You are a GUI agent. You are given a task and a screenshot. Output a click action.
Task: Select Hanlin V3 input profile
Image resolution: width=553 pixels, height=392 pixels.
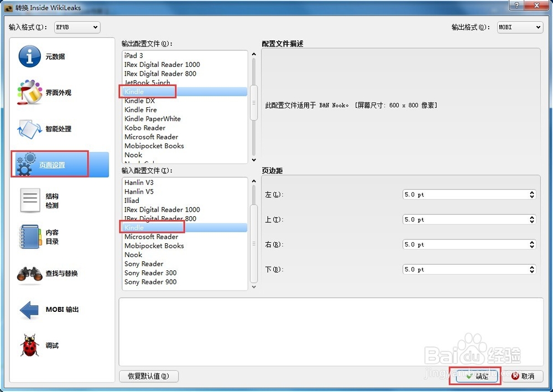[x=185, y=182]
